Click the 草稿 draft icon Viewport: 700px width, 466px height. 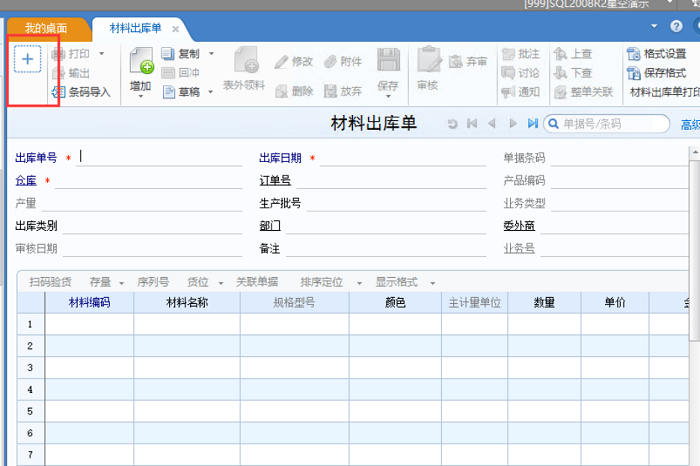click(168, 92)
